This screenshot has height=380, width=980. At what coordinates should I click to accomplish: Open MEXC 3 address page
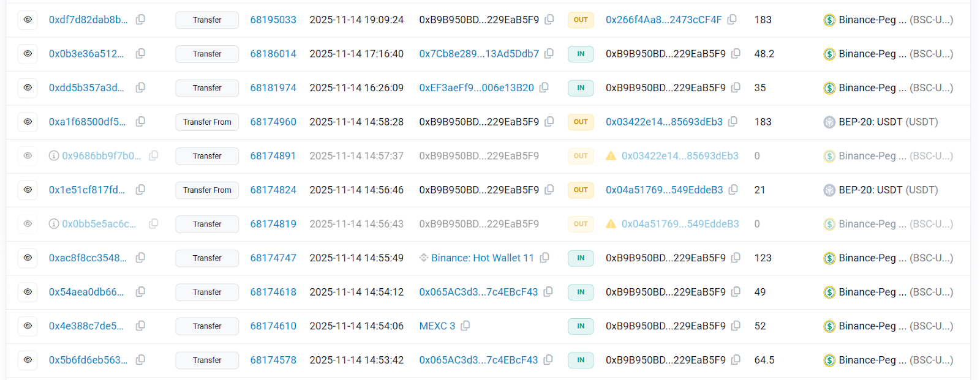(x=437, y=326)
